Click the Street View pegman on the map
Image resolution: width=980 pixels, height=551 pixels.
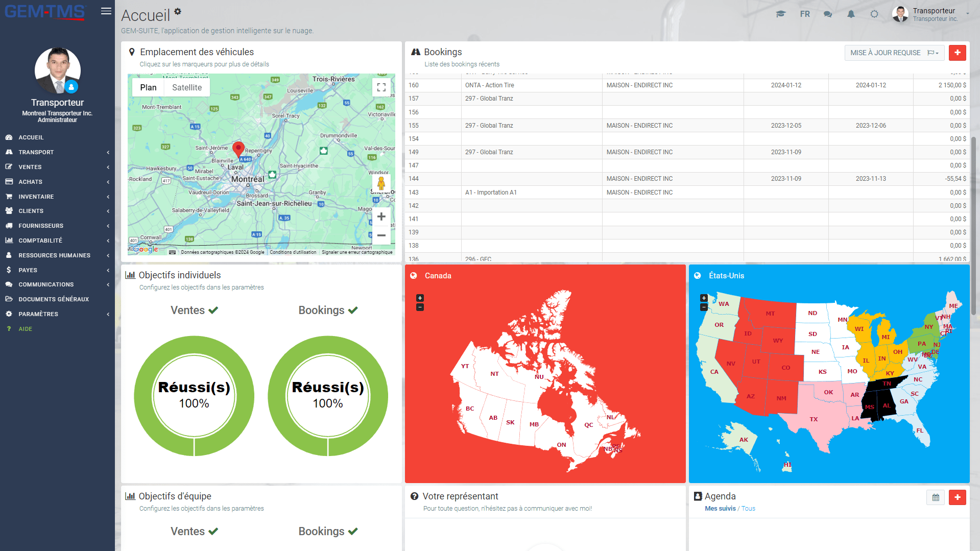coord(381,183)
